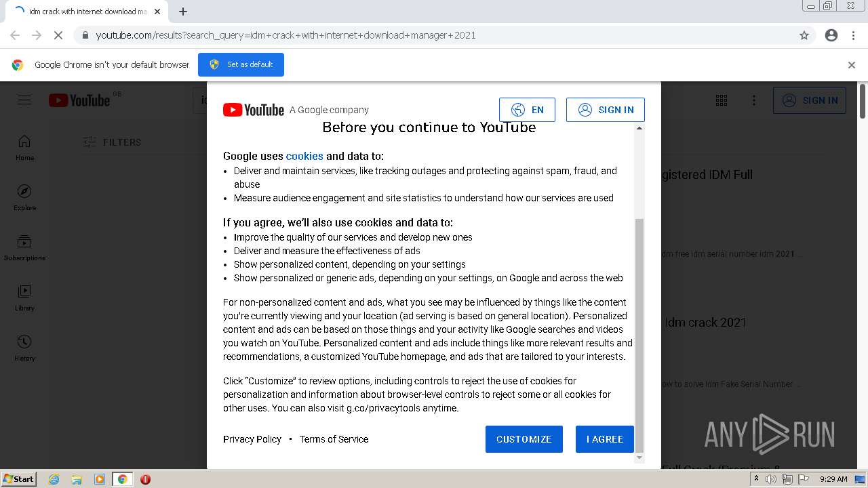Image resolution: width=868 pixels, height=488 pixels.
Task: Open the Chrome profile avatar
Action: 831,35
